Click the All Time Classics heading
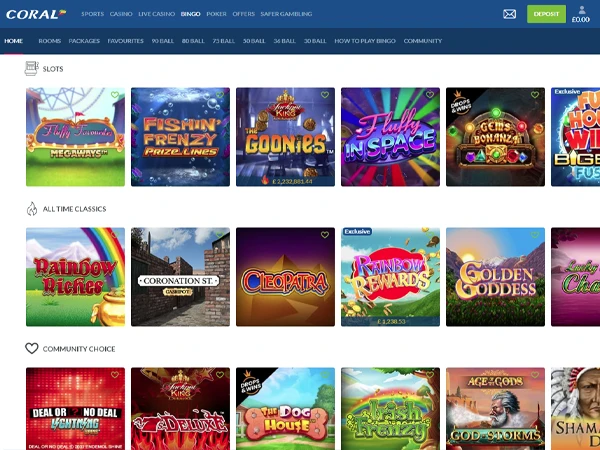 74,209
